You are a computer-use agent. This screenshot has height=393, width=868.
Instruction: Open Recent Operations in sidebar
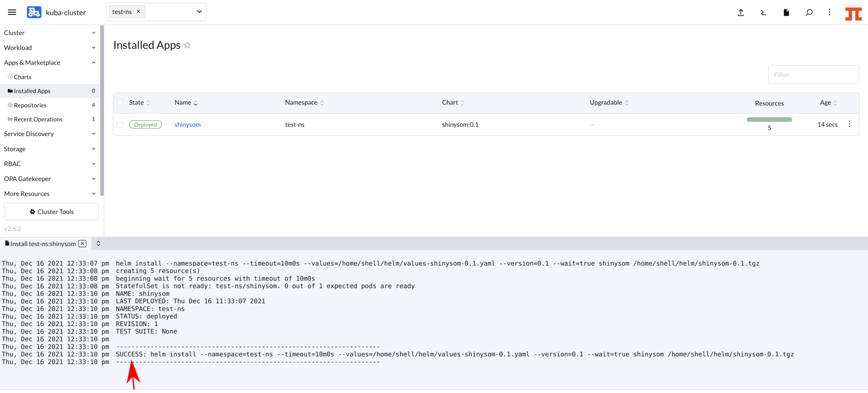click(38, 119)
